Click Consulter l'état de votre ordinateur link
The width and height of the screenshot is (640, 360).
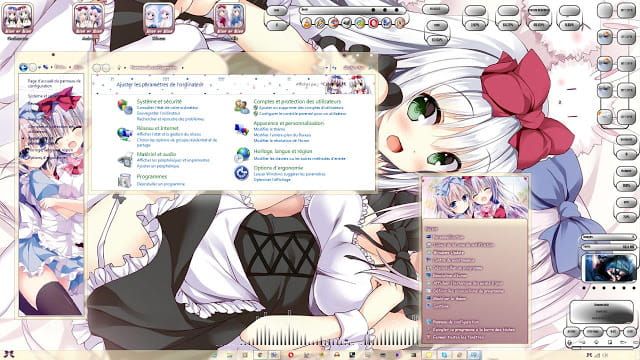click(167, 108)
